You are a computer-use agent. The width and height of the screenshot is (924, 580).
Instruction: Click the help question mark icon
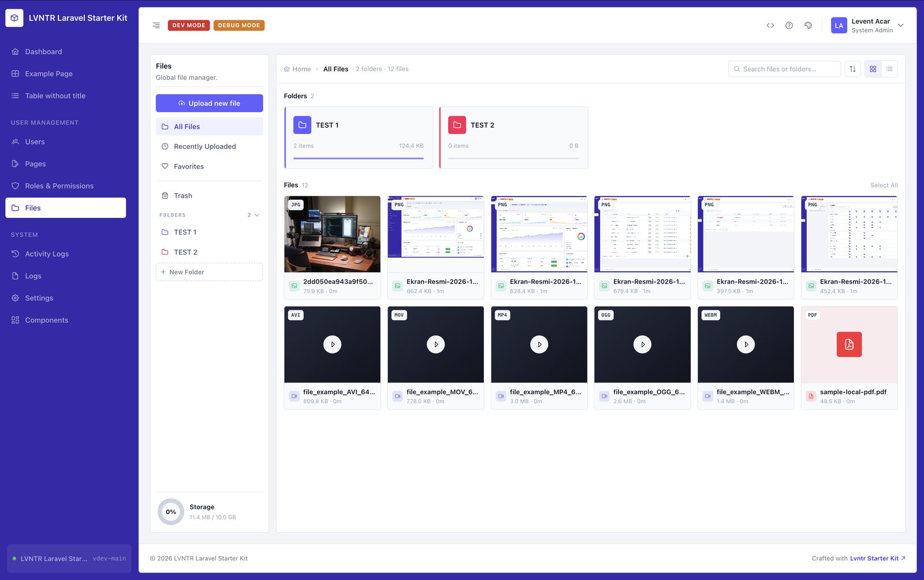click(789, 25)
